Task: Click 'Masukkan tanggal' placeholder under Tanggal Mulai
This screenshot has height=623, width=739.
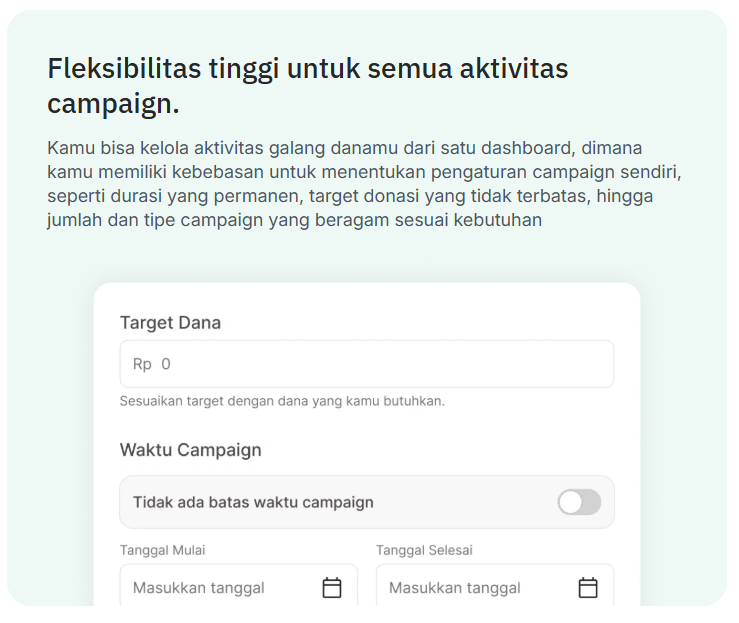Action: coord(198,588)
